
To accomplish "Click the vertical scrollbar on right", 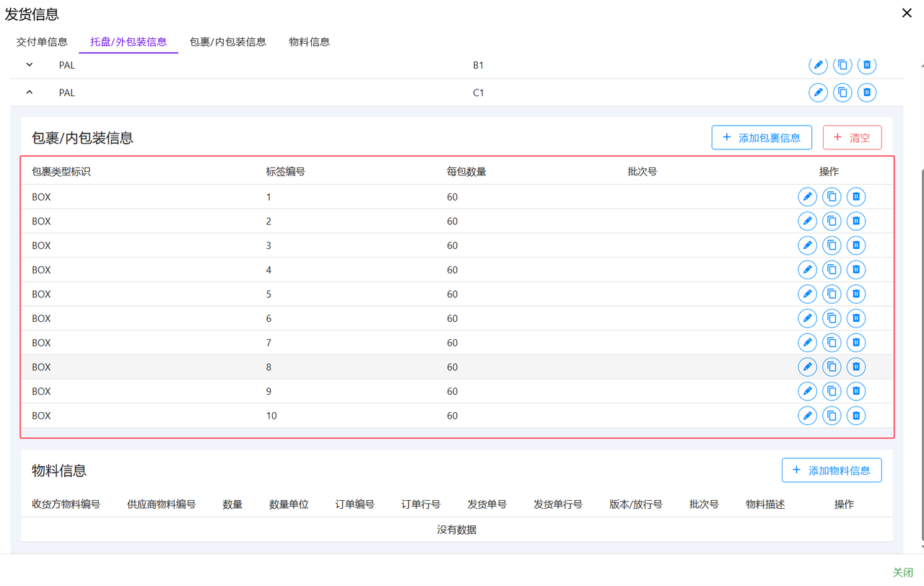I will pyautogui.click(x=921, y=325).
